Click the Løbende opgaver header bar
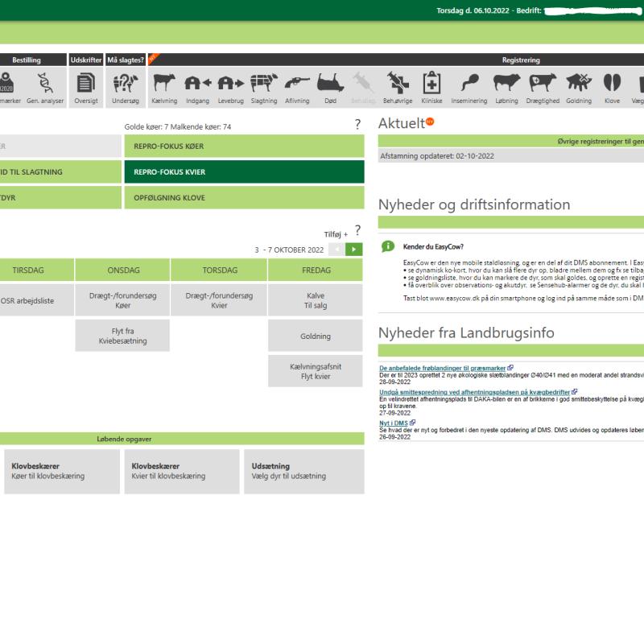Screen dimensions: 644x644 (x=182, y=439)
